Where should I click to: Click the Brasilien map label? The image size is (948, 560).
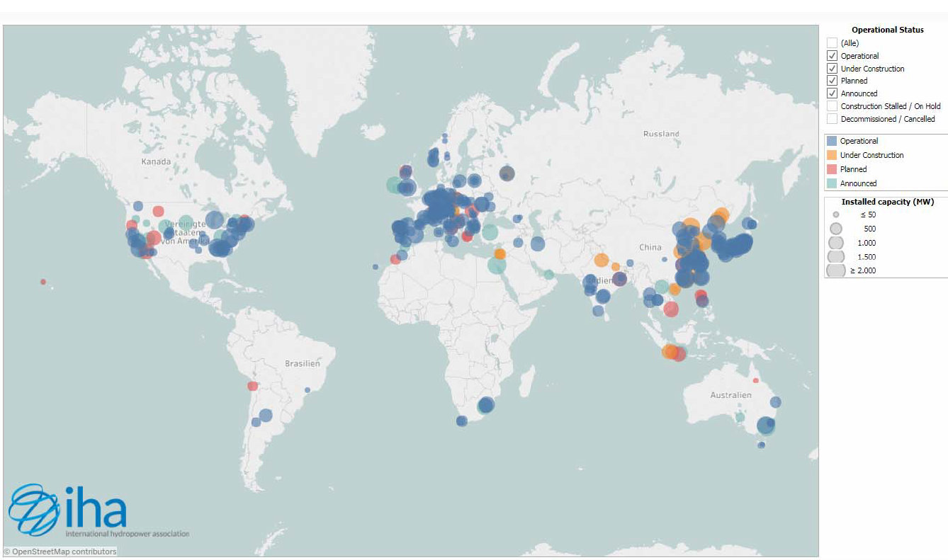(x=303, y=364)
